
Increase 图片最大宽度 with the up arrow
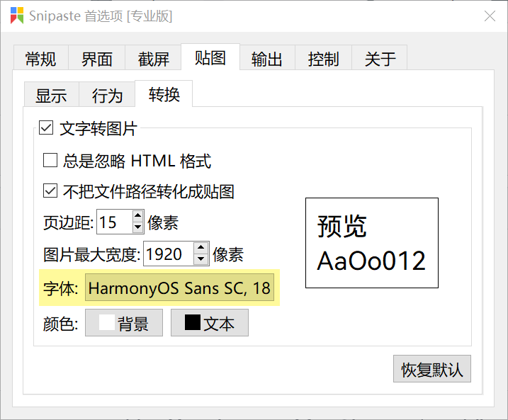(x=201, y=247)
